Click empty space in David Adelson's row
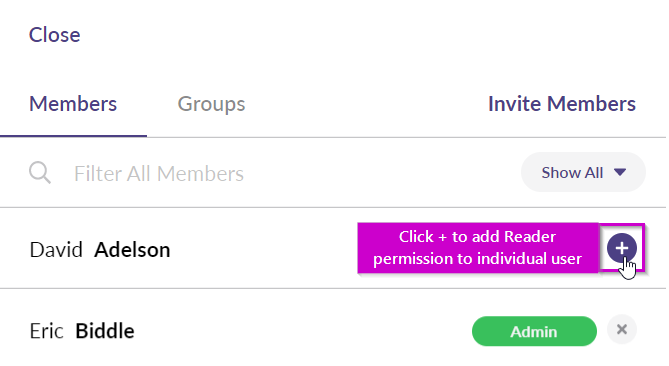This screenshot has height=366, width=669. coord(262,250)
